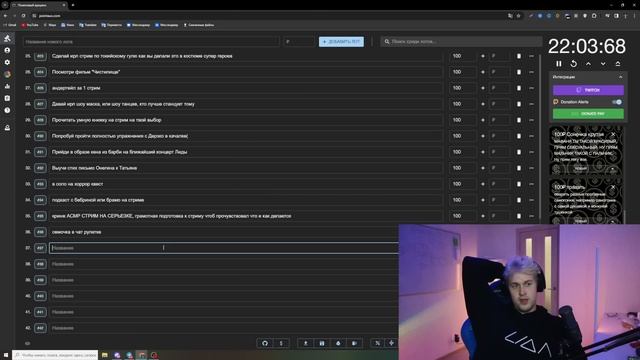640x360 pixels.
Task: Click the purple Twitch integration button
Action: coord(588,90)
